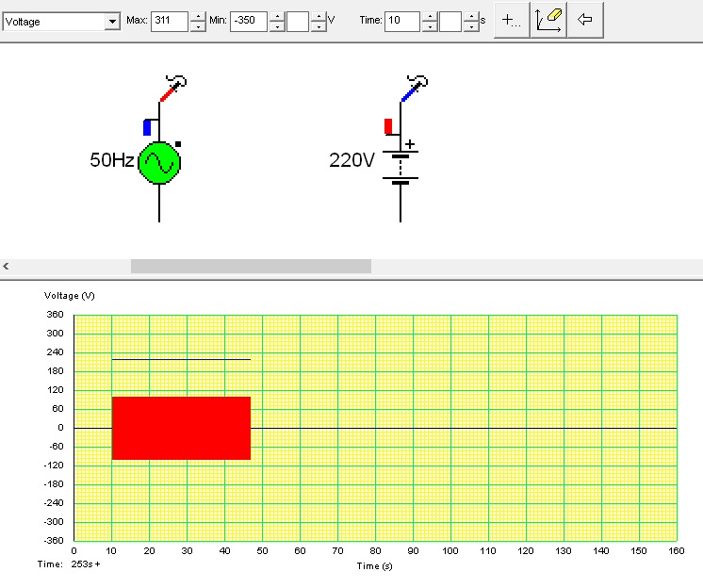
Task: Click the Time field showing 10
Action: 401,21
